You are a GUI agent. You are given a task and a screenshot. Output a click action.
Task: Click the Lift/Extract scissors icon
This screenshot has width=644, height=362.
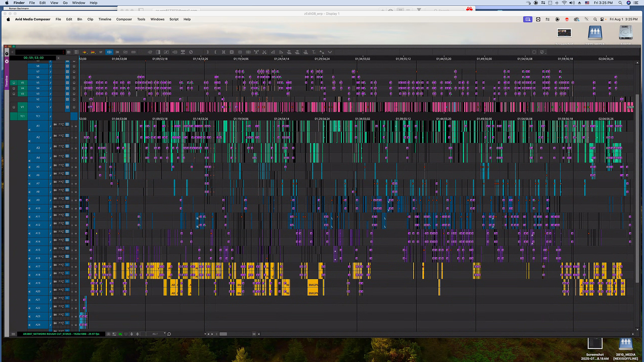[264, 52]
